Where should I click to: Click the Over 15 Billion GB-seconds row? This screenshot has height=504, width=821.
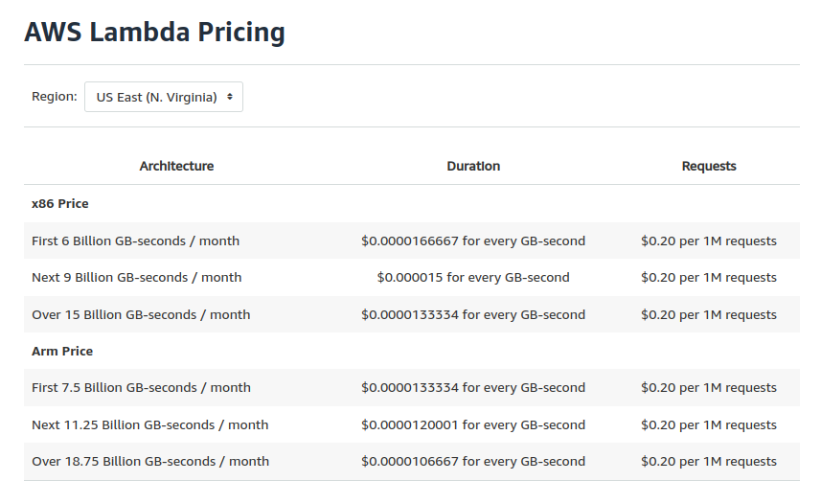[x=141, y=314]
